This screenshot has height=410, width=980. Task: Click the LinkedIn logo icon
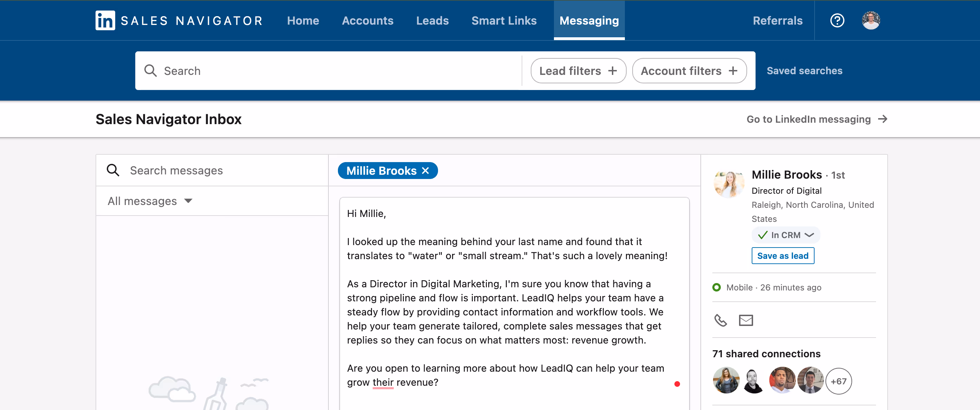click(105, 20)
